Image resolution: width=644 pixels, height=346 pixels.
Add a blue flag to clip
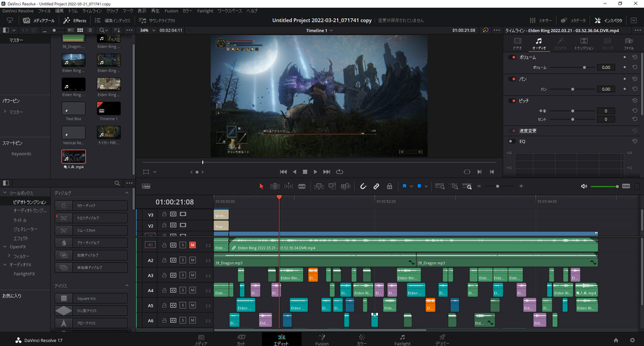coord(405,186)
